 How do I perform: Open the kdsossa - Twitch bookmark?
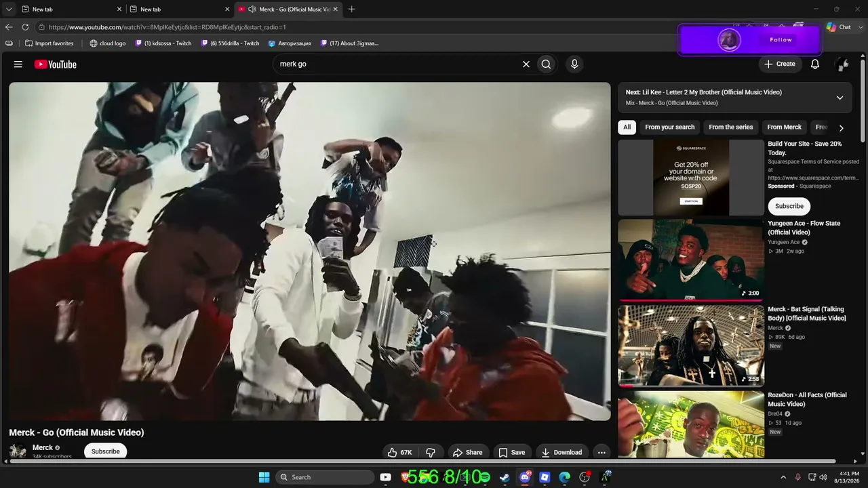[163, 43]
